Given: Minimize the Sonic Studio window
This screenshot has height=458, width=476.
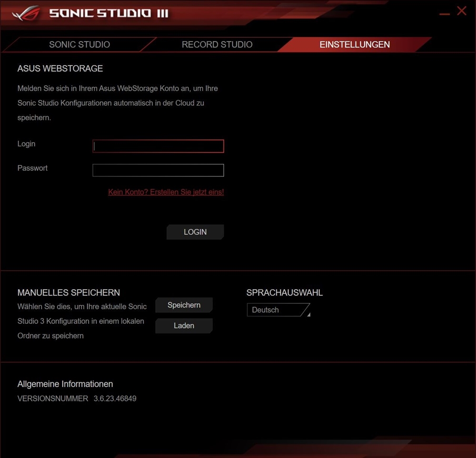Looking at the screenshot, I should coord(445,14).
